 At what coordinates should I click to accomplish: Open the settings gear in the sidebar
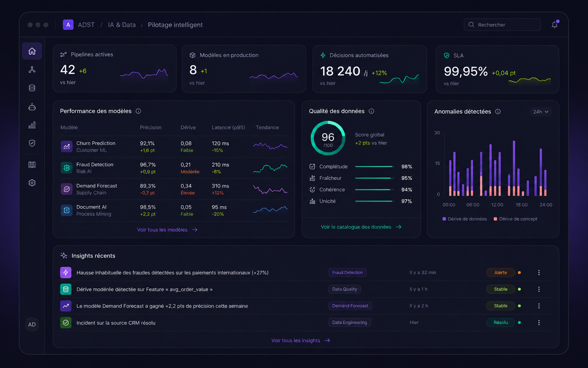click(32, 183)
